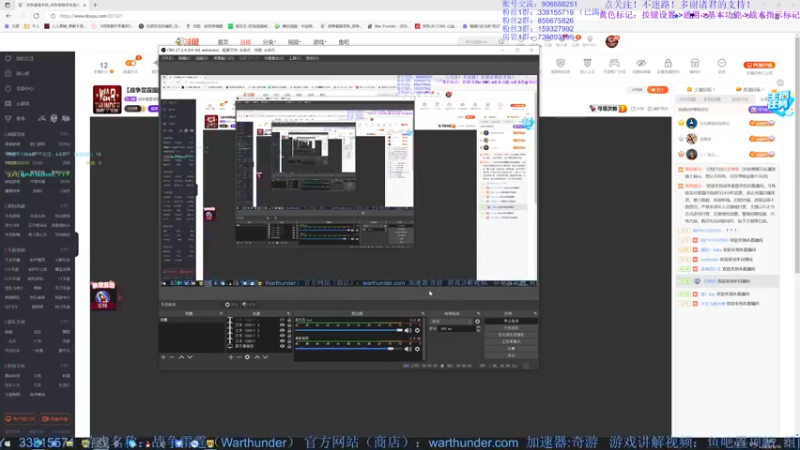Open the OBS 视图 (View) menu
The height and width of the screenshot is (450, 800).
(x=202, y=58)
